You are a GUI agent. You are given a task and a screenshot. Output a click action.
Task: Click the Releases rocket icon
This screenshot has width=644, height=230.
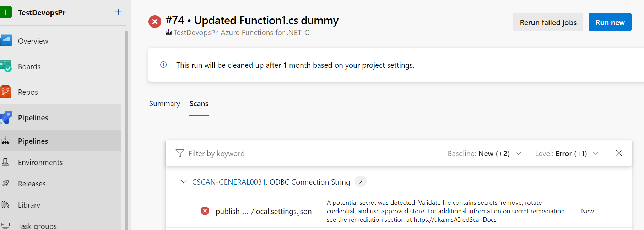[x=6, y=184]
